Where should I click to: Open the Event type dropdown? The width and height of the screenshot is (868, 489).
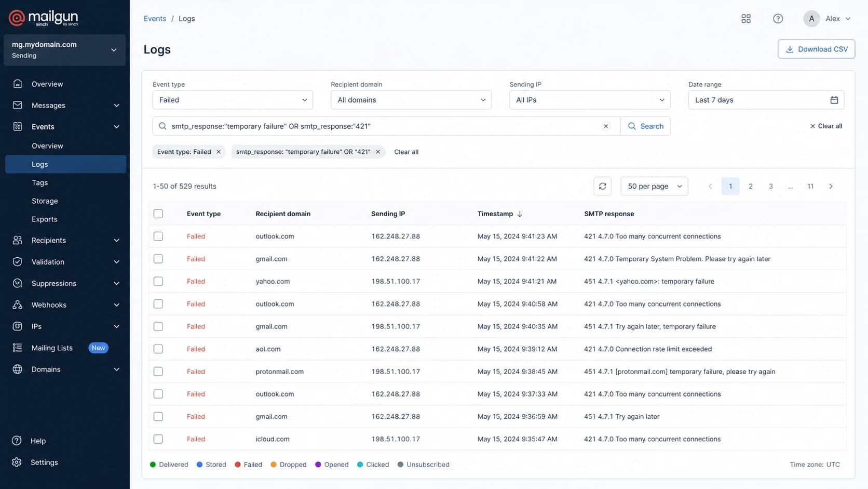click(x=233, y=100)
